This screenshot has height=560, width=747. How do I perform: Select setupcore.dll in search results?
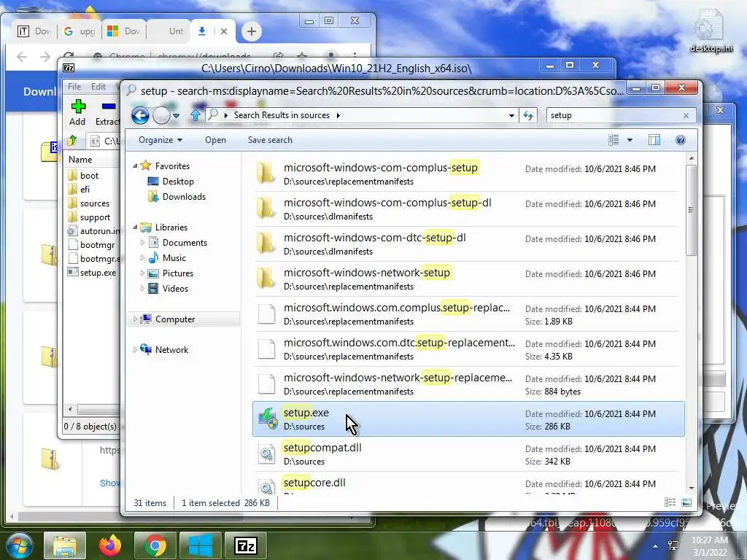click(x=467, y=484)
